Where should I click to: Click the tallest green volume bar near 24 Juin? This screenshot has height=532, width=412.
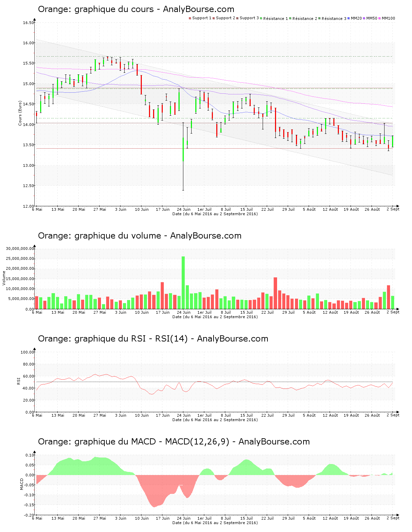pos(183,283)
